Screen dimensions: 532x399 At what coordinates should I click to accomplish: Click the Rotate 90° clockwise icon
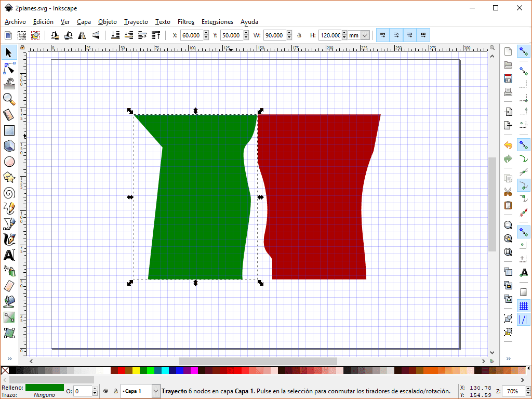(68, 35)
